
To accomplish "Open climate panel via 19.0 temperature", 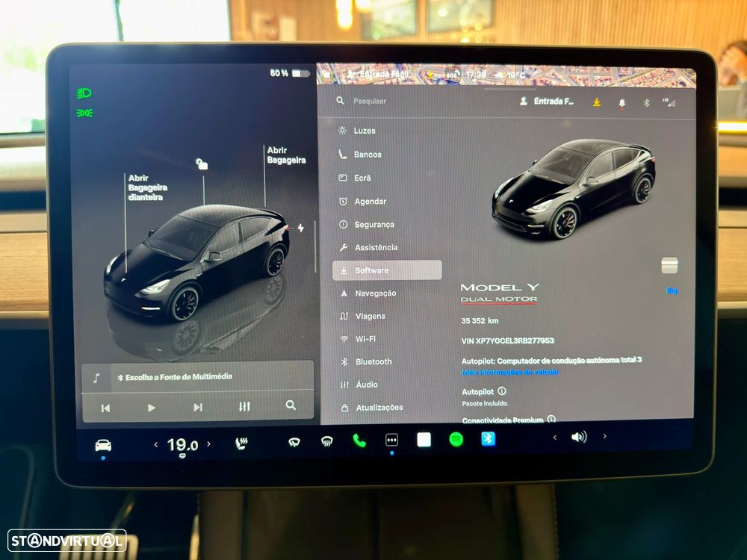I will coord(182,445).
